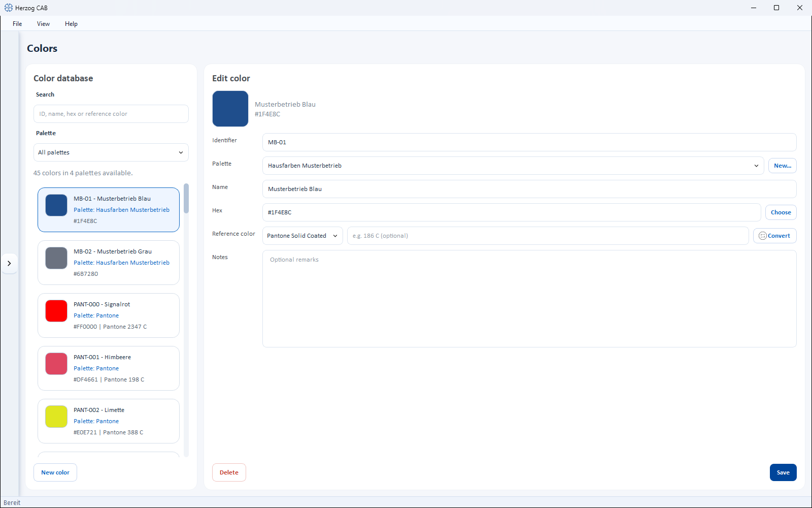This screenshot has height=508, width=812.
Task: Click the New color button
Action: (55, 472)
